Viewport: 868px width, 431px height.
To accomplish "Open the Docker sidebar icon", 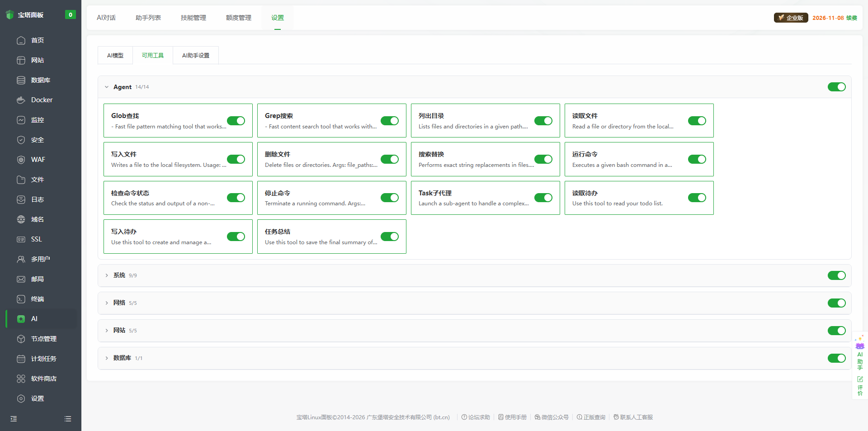I will pyautogui.click(x=21, y=100).
